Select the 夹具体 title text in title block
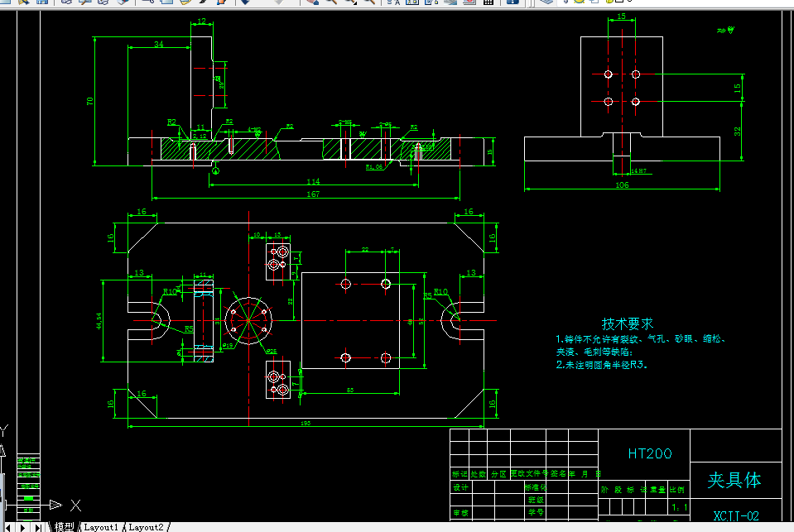Viewport: 794px width, 532px height. coord(734,480)
